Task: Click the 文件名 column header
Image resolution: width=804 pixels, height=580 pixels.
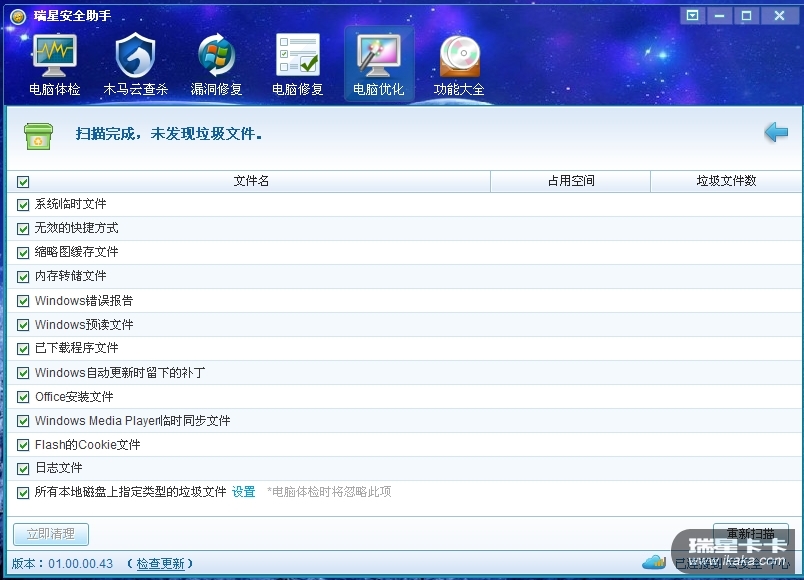Action: tap(251, 181)
